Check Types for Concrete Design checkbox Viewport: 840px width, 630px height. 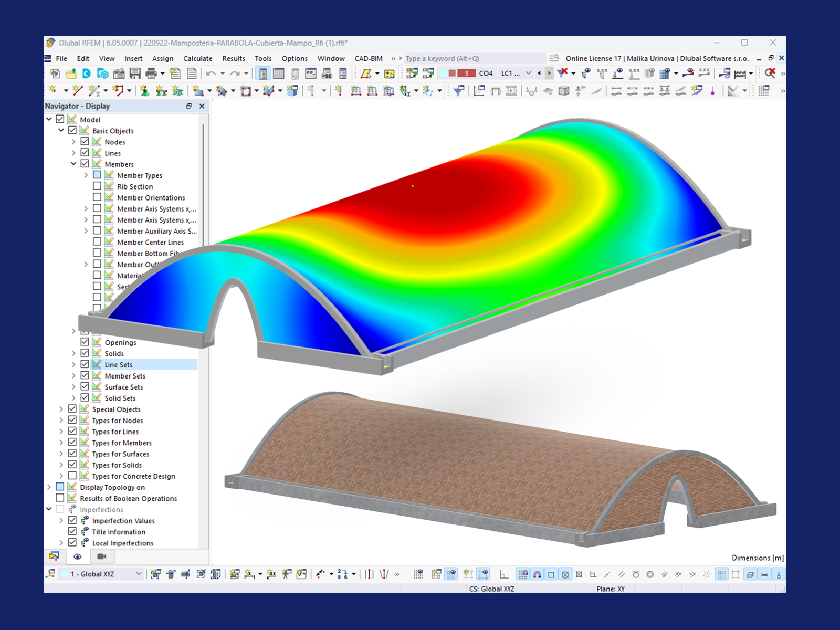pos(72,476)
